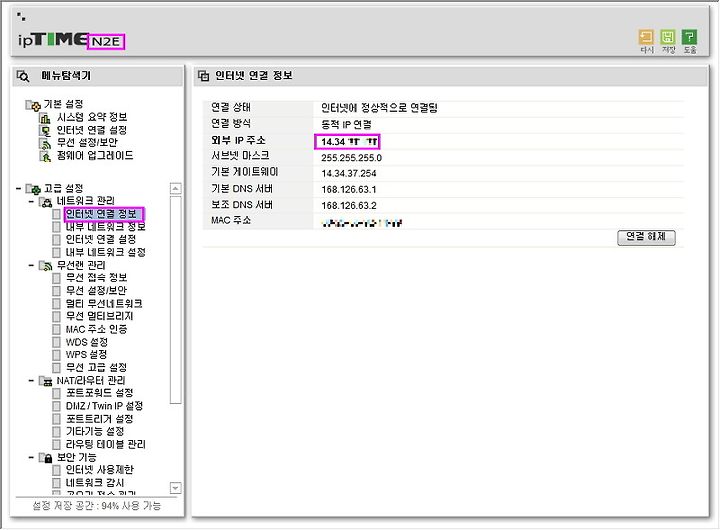Image resolution: width=720 pixels, height=530 pixels.
Task: Click the page icon beside 무선 접속 정보
Action: pos(56,278)
